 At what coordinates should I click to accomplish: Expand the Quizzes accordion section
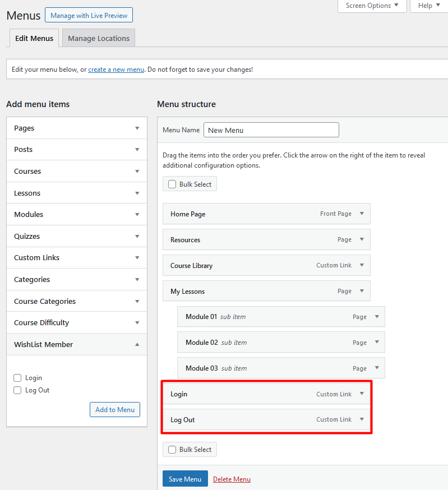tap(77, 236)
